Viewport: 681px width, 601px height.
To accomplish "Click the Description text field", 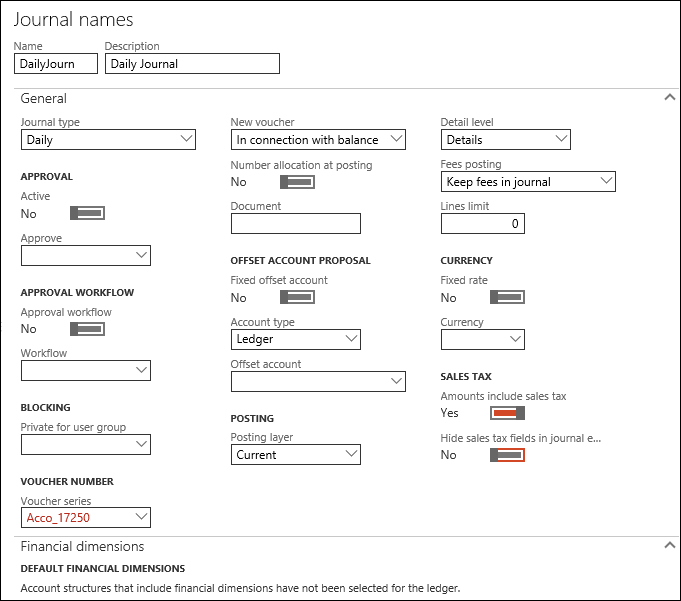I will point(192,64).
